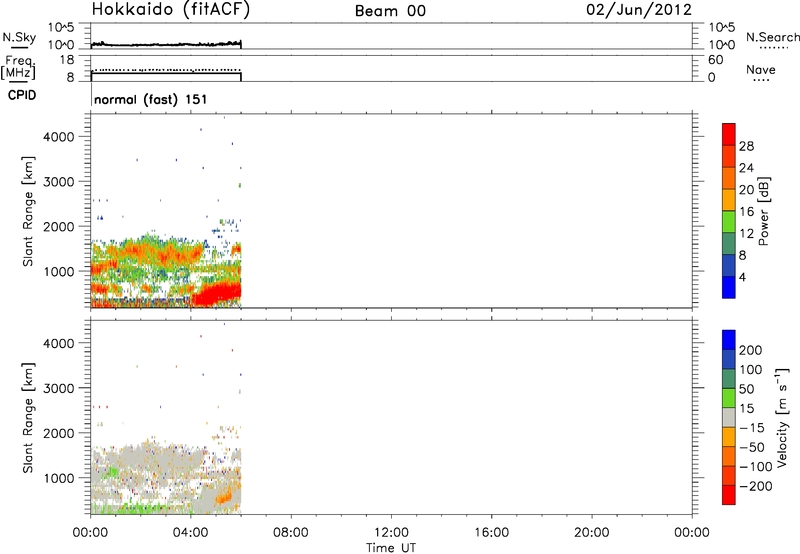Click the 200 label on the velocity colorbar
Image resolution: width=800 pixels, height=554 pixels.
click(x=751, y=350)
